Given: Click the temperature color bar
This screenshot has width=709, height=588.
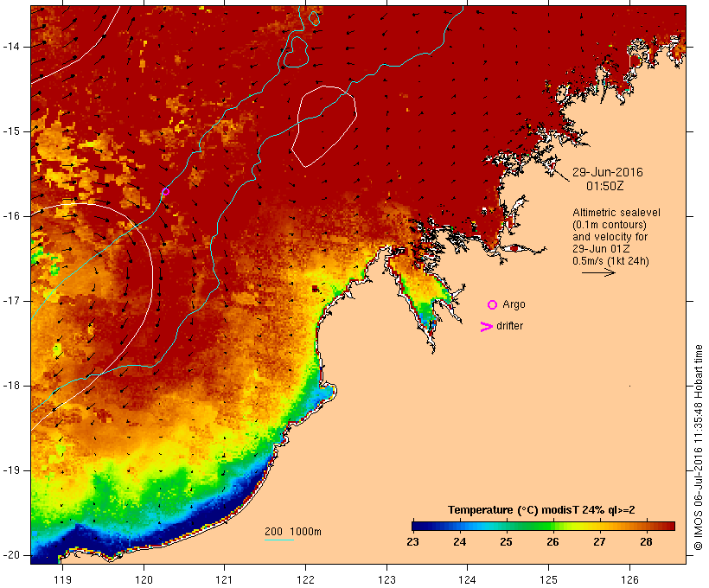Looking at the screenshot, I should pyautogui.click(x=543, y=526).
